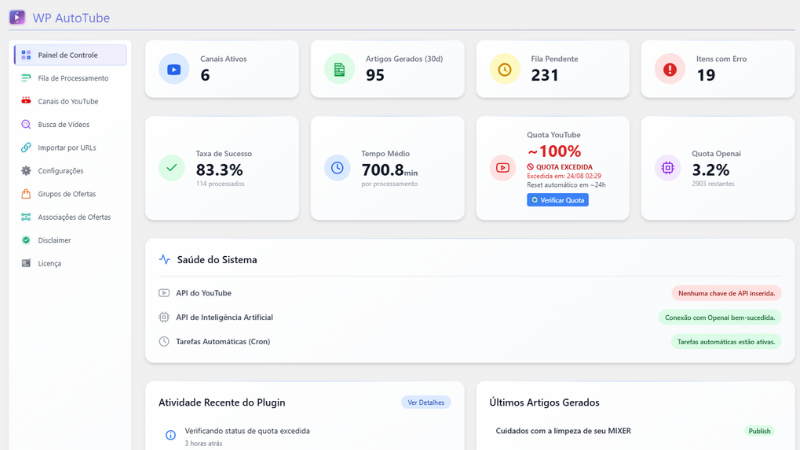This screenshot has height=450, width=800.
Task: Click the Painel de Controle grid icon
Action: 26,55
